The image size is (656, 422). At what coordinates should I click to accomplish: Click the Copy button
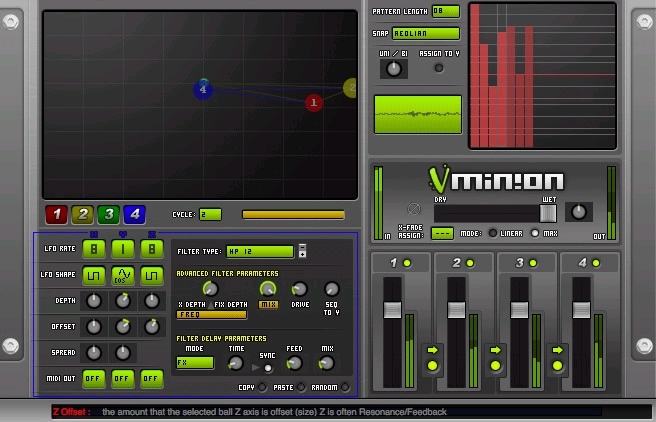[x=262, y=387]
